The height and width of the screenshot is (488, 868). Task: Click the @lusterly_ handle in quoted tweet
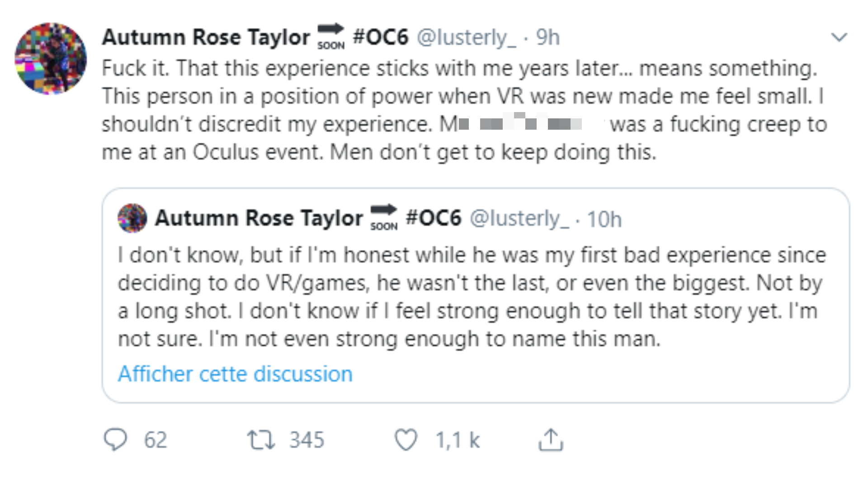point(519,219)
